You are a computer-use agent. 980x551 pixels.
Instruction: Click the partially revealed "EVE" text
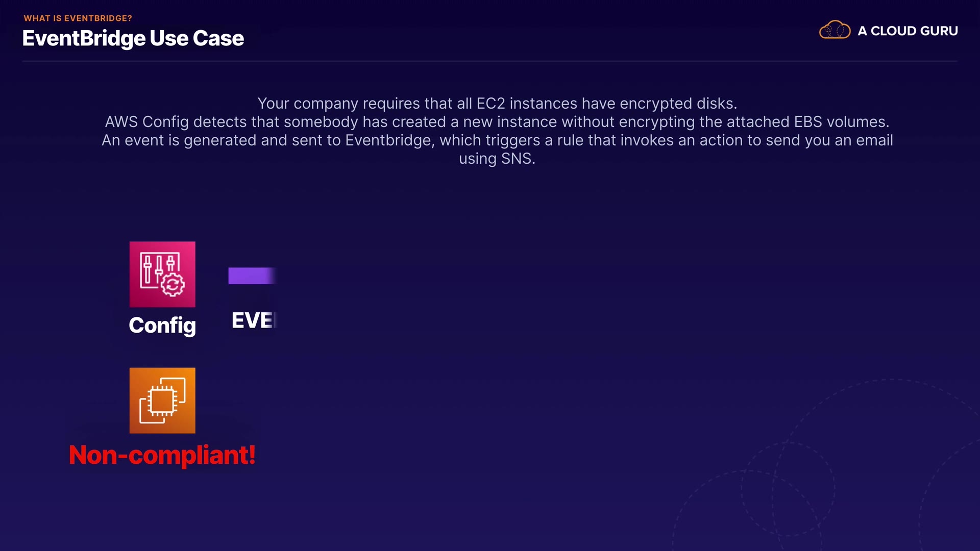(x=253, y=321)
